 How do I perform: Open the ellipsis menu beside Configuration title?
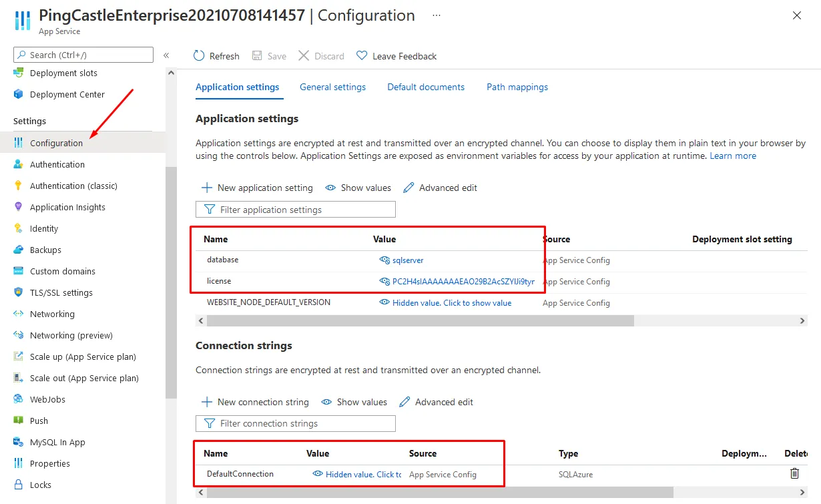(436, 15)
